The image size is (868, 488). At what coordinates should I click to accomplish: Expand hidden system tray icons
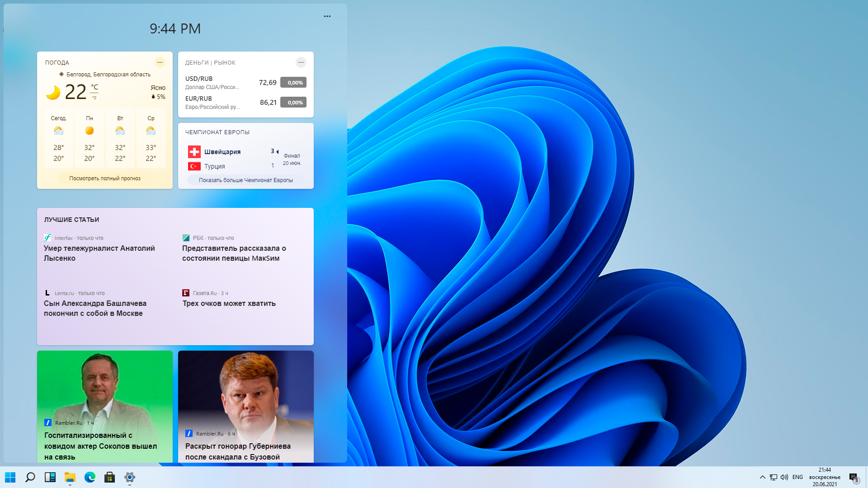(x=763, y=477)
